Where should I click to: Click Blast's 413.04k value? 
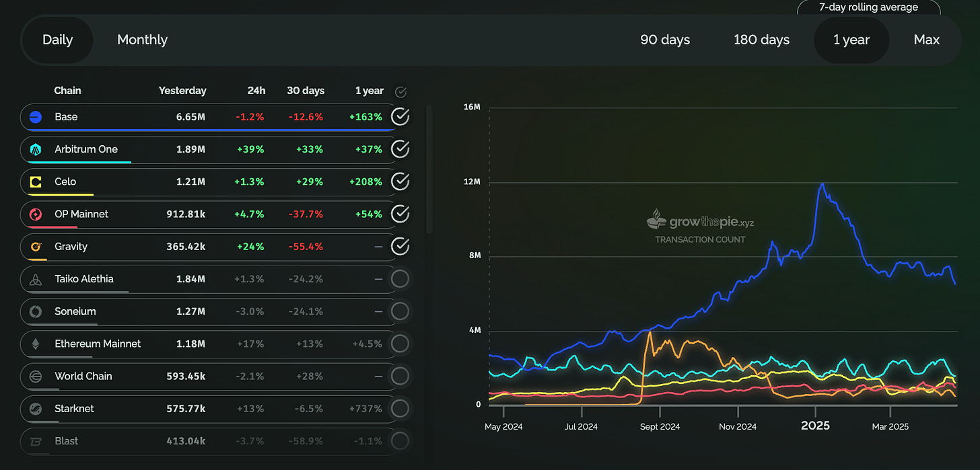coord(186,441)
